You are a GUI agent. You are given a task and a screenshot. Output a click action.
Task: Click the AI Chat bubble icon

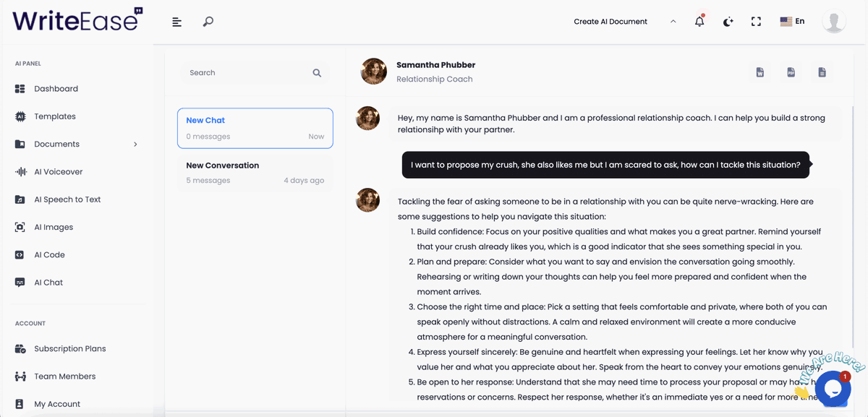point(20,283)
